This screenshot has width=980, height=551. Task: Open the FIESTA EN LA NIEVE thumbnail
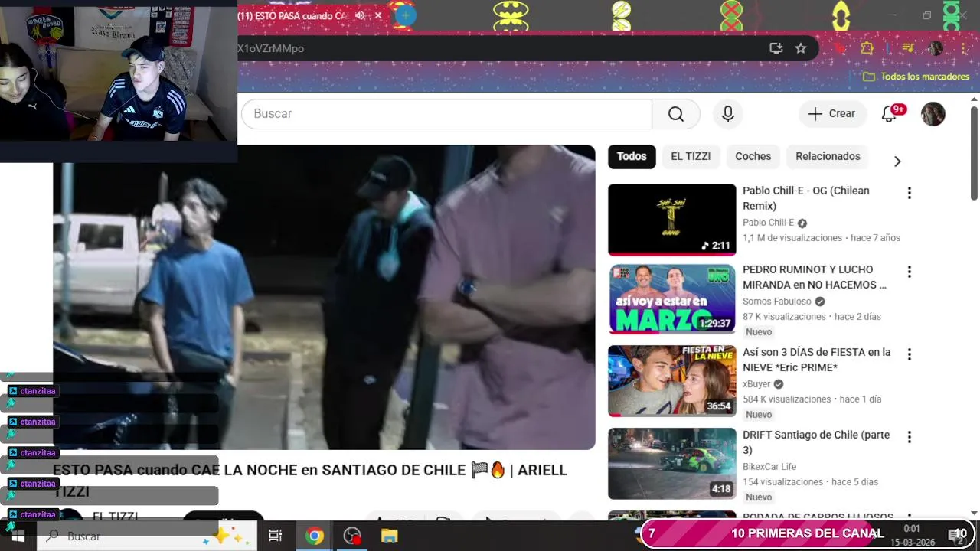point(671,381)
